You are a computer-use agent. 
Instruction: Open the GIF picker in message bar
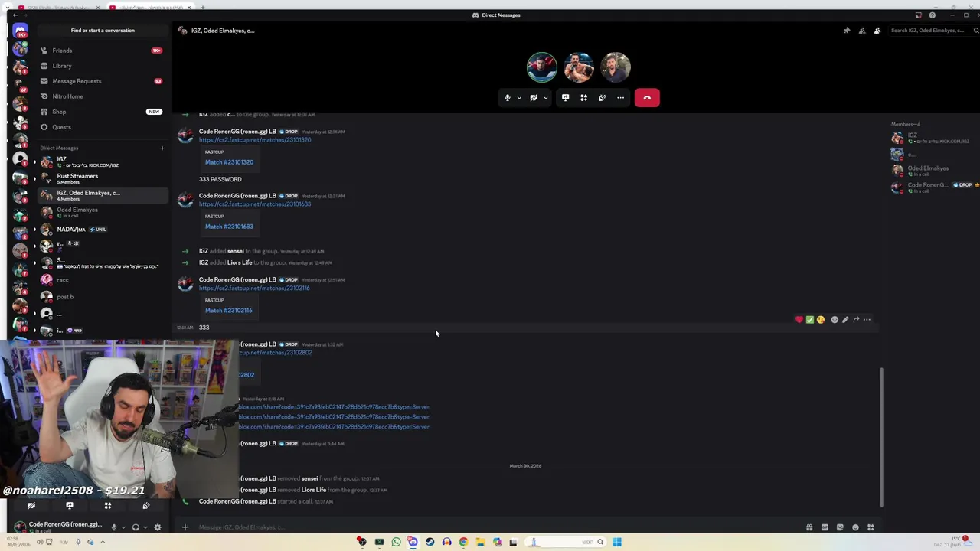[x=825, y=527]
